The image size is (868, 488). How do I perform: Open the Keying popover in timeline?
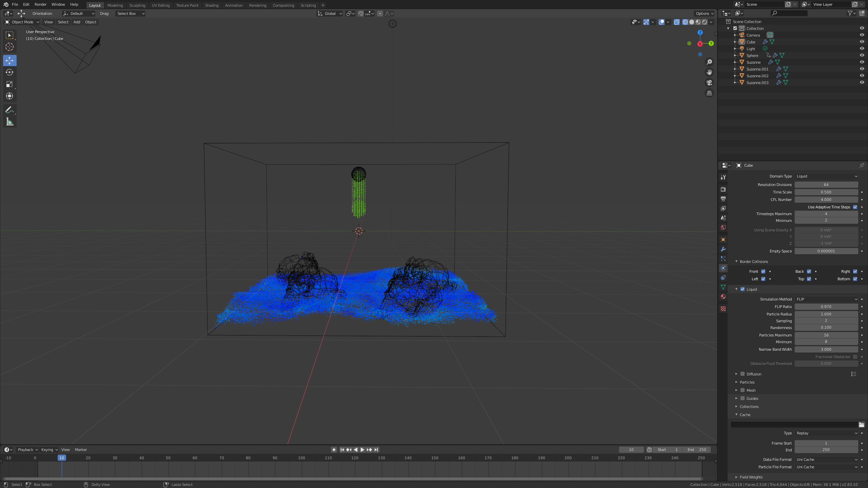point(49,450)
